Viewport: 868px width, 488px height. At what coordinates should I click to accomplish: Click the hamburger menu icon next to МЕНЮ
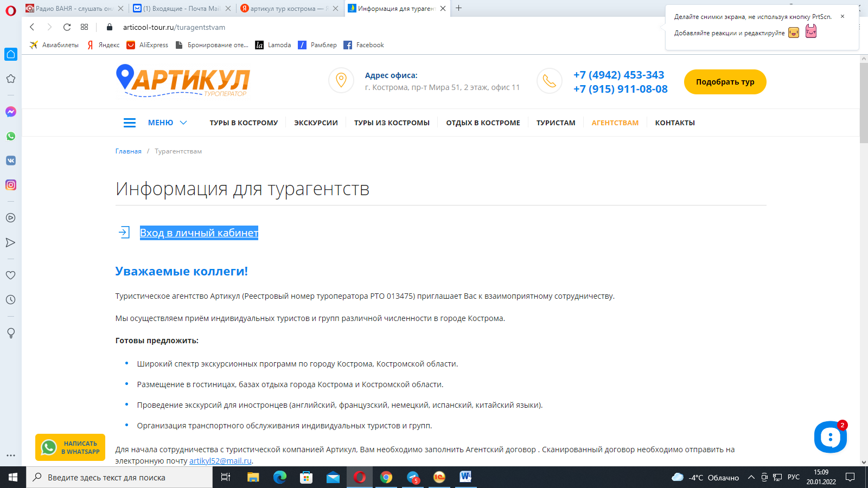click(x=130, y=123)
